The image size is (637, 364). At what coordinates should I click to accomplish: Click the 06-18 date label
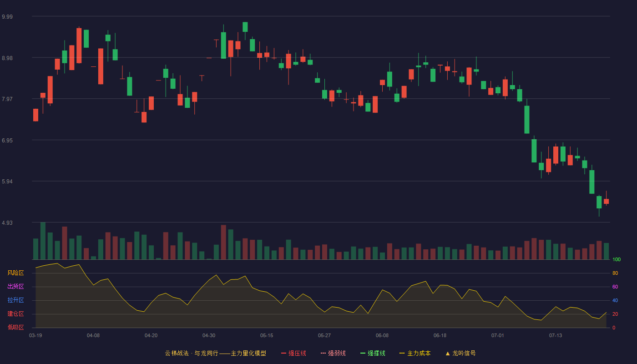coord(440,335)
